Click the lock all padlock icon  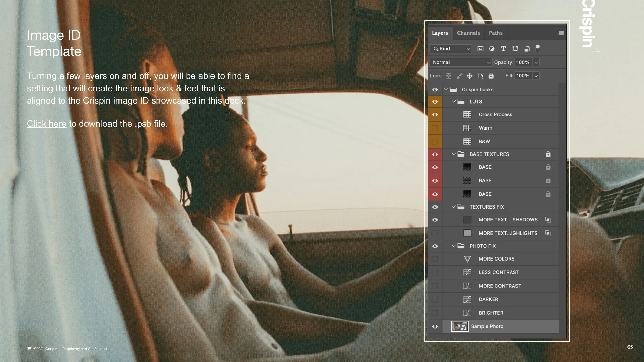coord(491,75)
